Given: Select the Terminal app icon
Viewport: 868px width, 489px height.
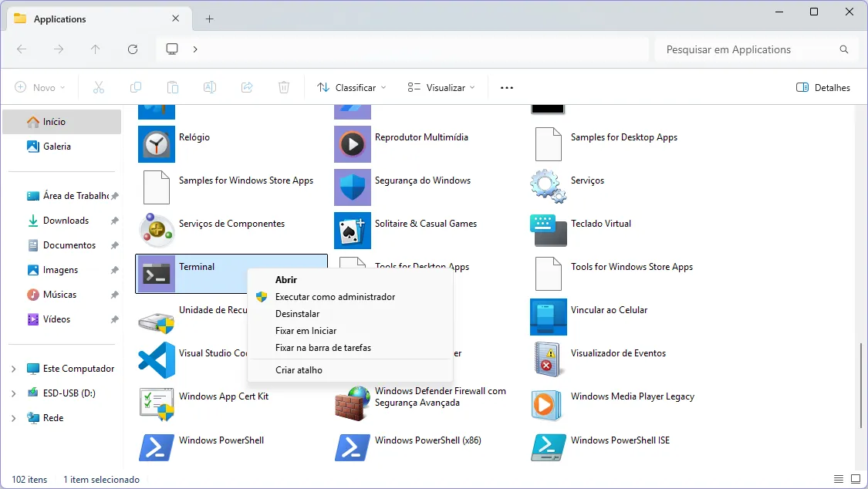Looking at the screenshot, I should tap(157, 273).
